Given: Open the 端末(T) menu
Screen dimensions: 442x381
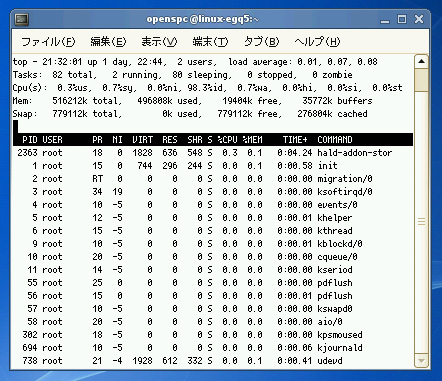Looking at the screenshot, I should tap(210, 42).
